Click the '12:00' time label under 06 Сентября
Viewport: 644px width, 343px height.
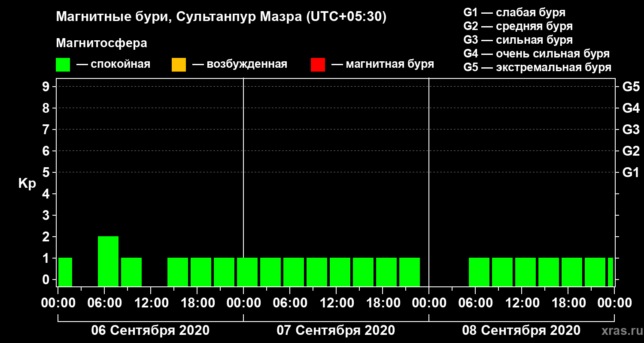coord(151,303)
